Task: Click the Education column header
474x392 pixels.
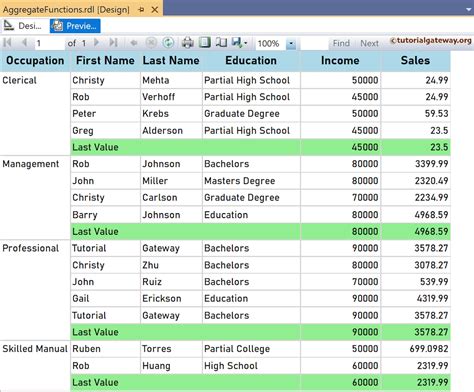Action: point(251,61)
